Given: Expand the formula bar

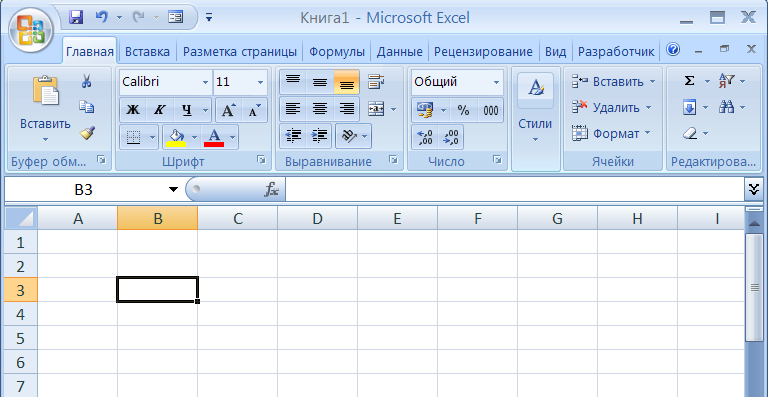Looking at the screenshot, I should pyautogui.click(x=754, y=189).
